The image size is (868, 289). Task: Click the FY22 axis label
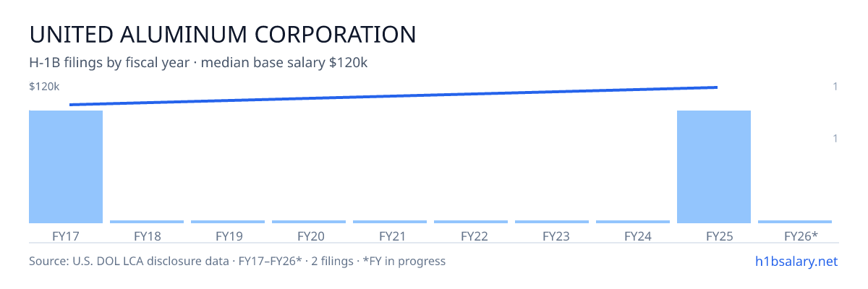(471, 236)
